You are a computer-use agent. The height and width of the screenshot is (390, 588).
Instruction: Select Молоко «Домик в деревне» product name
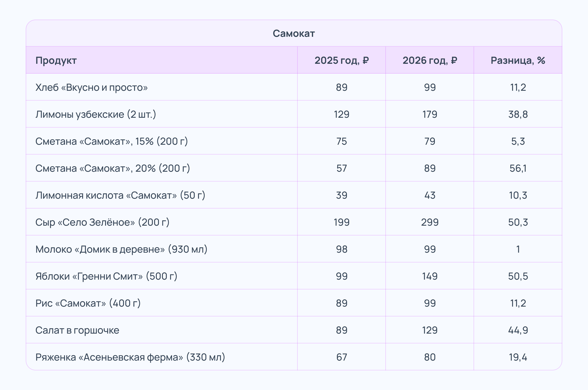pyautogui.click(x=121, y=249)
